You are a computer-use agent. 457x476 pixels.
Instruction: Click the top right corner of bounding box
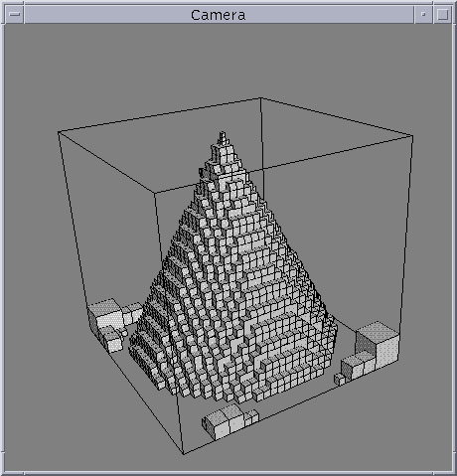click(412, 136)
